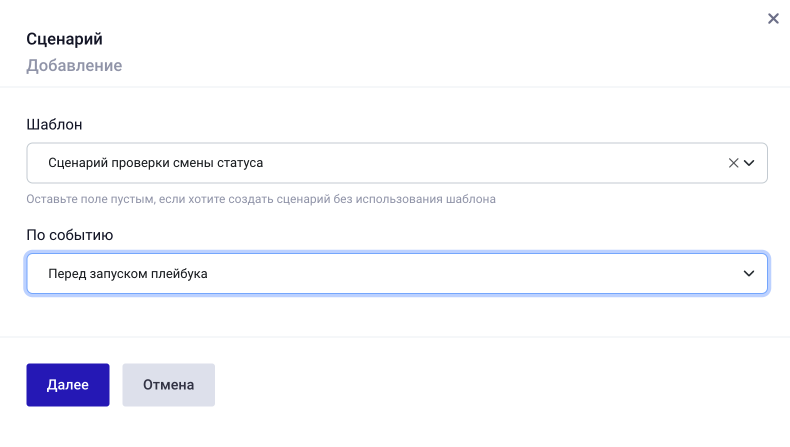Image resolution: width=790 pixels, height=447 pixels.
Task: Click the Отмена button
Action: pyautogui.click(x=168, y=385)
